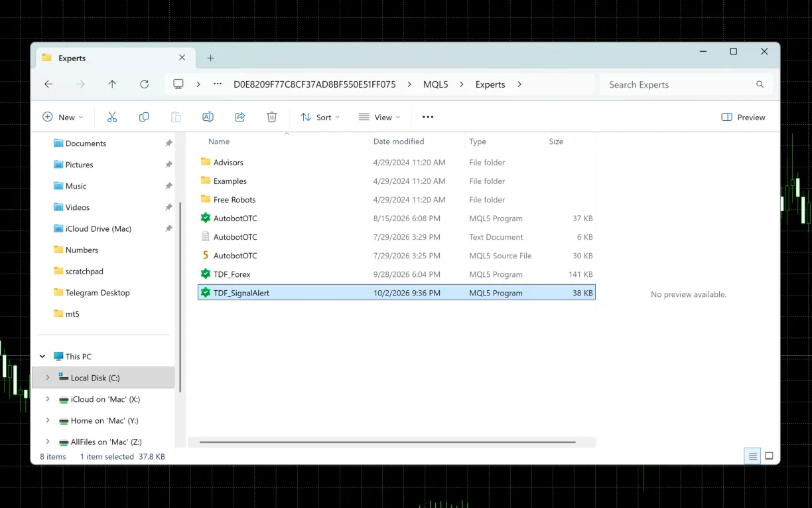Sort by the Name column header

[219, 141]
